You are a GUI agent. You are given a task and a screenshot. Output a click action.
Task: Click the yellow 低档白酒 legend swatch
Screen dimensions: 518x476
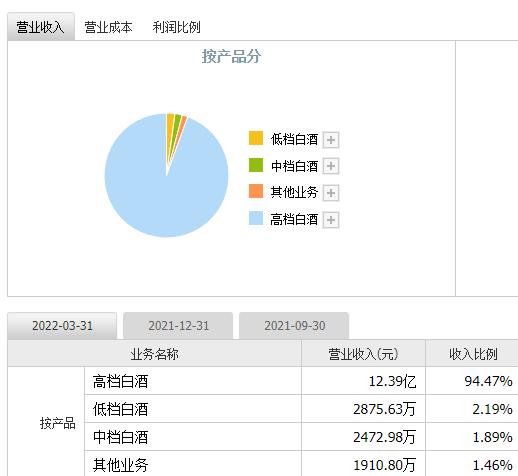[x=256, y=138]
